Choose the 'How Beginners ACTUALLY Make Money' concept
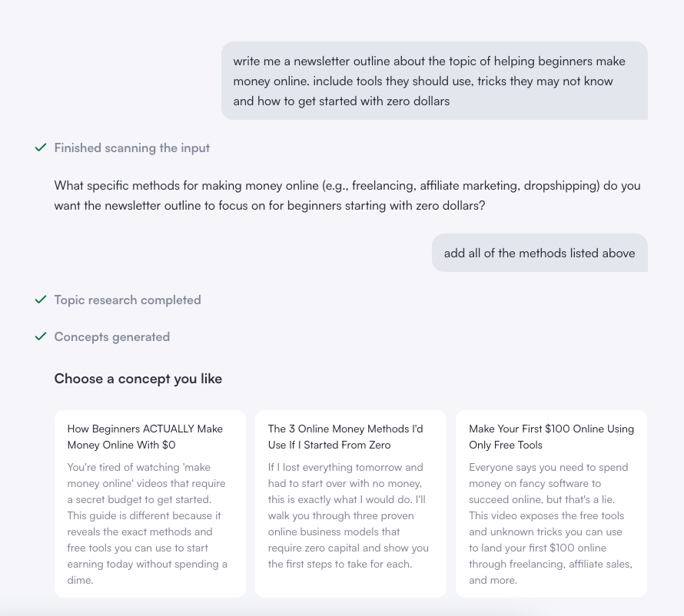Screen dimensions: 684x616 [150, 503]
